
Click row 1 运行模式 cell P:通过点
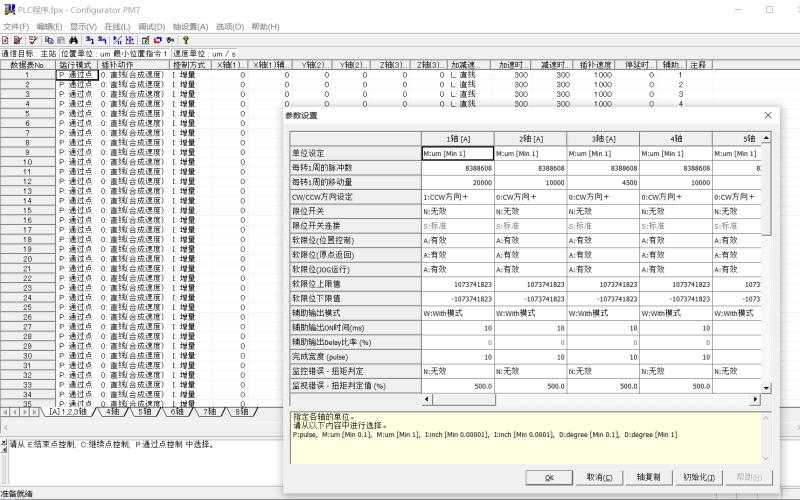[77, 74]
